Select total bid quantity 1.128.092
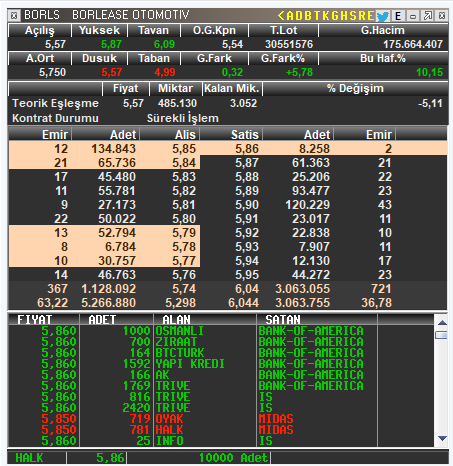This screenshot has height=466, width=453. [x=108, y=289]
